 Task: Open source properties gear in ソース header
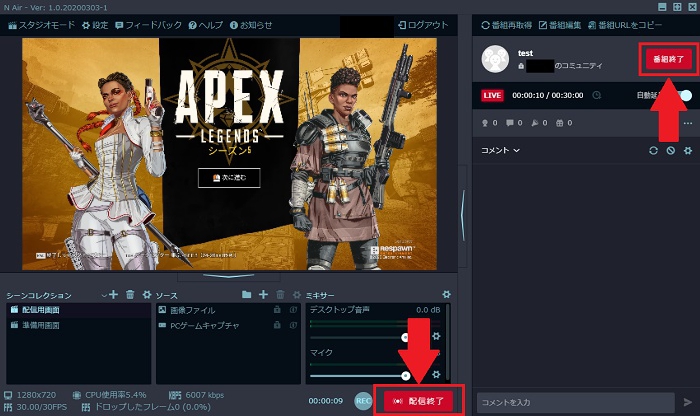pos(296,295)
